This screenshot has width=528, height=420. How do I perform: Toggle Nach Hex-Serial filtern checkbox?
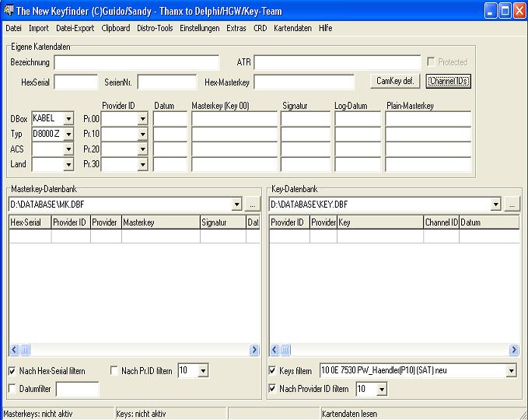point(12,371)
